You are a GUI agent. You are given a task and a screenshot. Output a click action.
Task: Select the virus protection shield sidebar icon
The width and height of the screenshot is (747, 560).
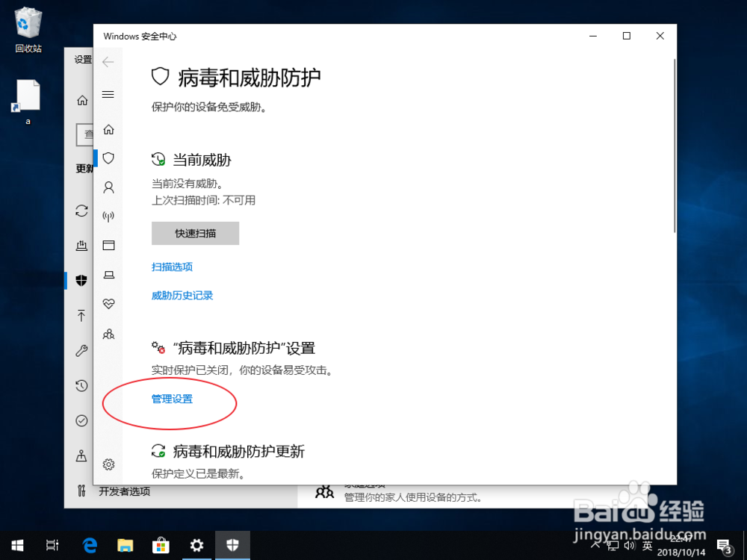coord(108,158)
